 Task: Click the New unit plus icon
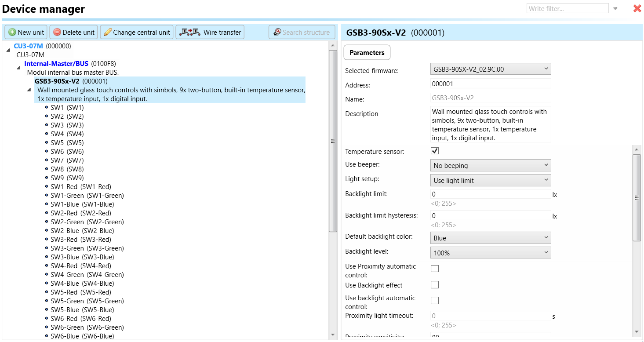(x=12, y=33)
